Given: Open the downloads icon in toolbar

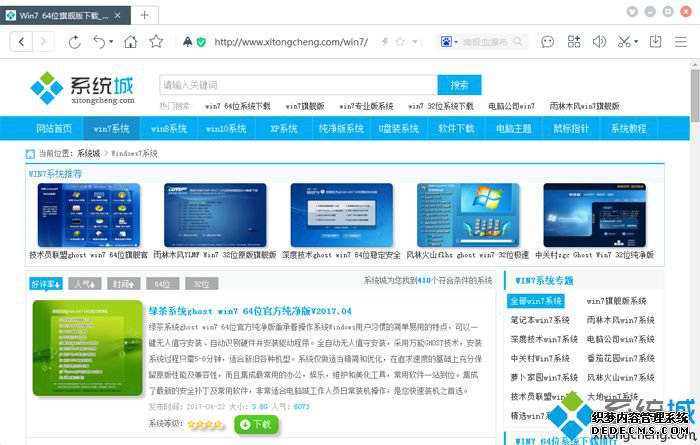Looking at the screenshot, I should tap(655, 42).
